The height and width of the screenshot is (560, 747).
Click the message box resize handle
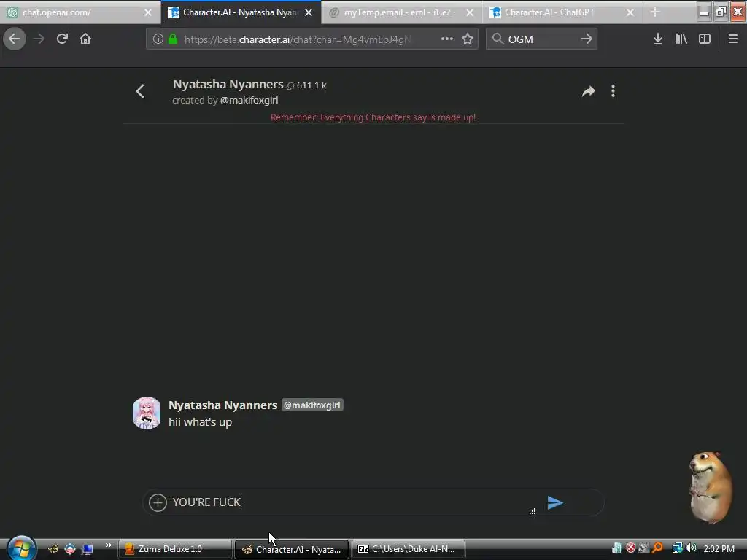tap(533, 511)
